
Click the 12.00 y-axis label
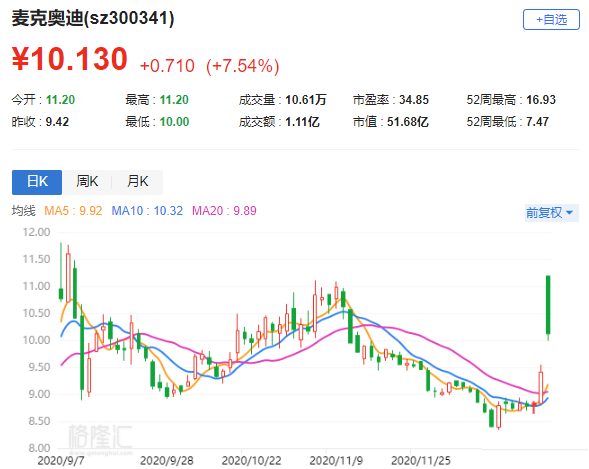(36, 232)
